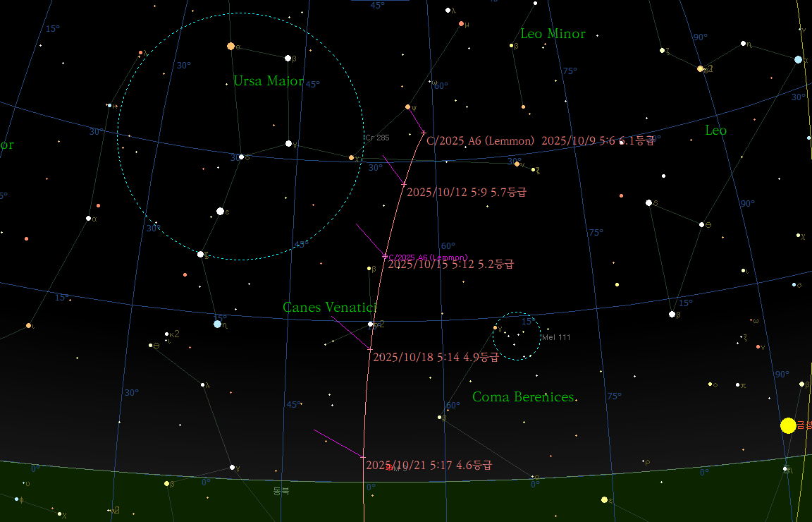
Task: Click the 동북 compass label on horizon
Action: (x=281, y=490)
